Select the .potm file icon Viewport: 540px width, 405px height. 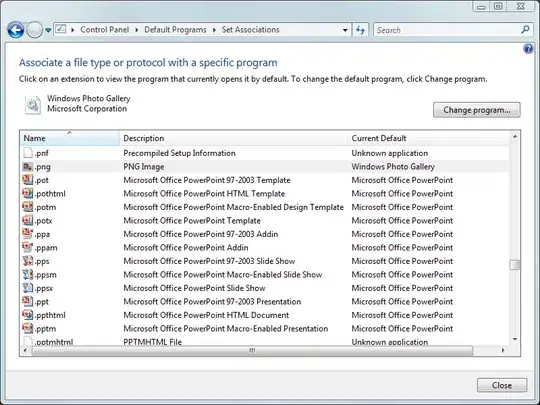point(28,207)
